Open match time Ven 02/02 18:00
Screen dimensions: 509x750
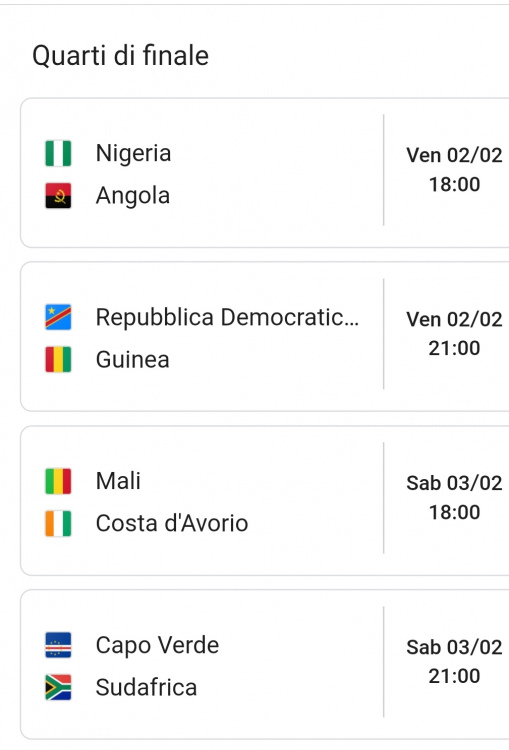click(454, 170)
